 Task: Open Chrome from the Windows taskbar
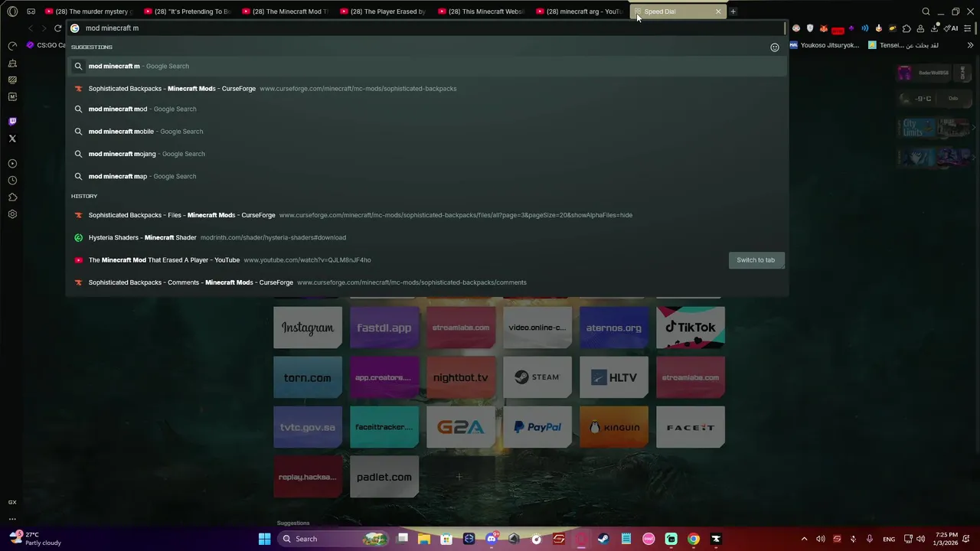[693, 539]
